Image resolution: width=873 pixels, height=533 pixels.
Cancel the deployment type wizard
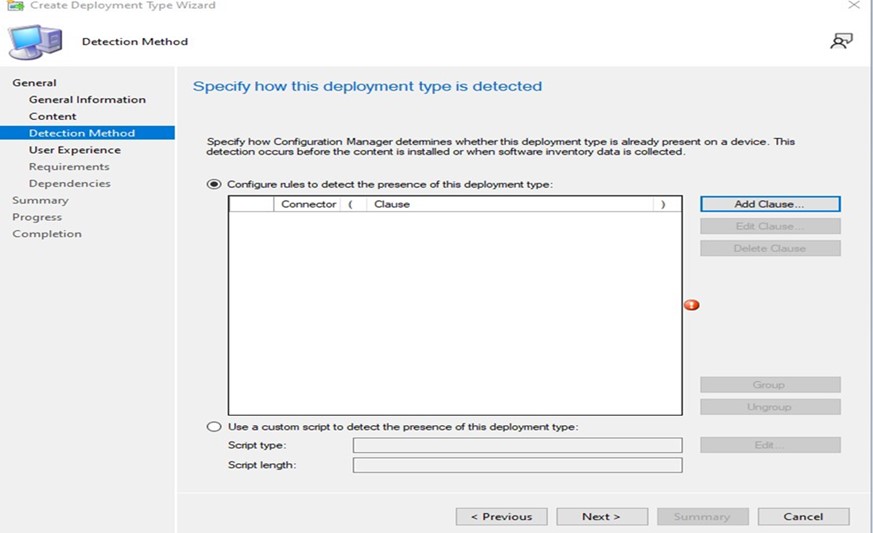[x=803, y=517]
